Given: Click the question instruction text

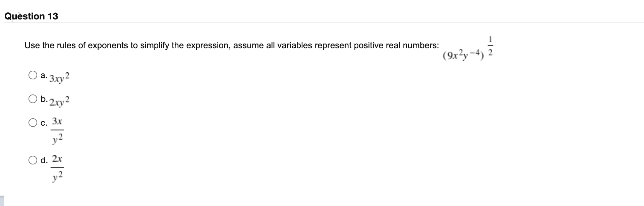Looking at the screenshot, I should (x=231, y=45).
